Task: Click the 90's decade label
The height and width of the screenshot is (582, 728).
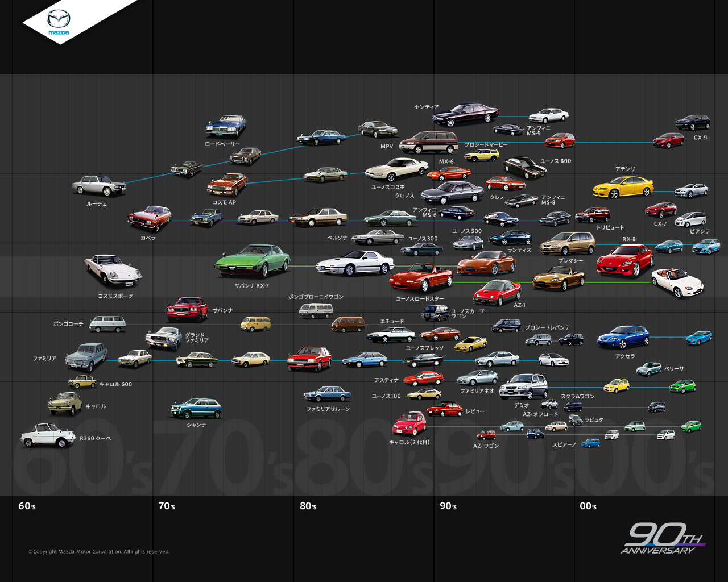Action: pyautogui.click(x=448, y=506)
